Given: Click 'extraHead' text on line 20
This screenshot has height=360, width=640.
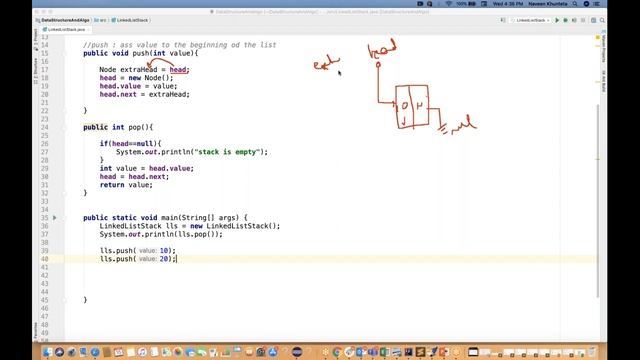Looking at the screenshot, I should click(167, 94).
